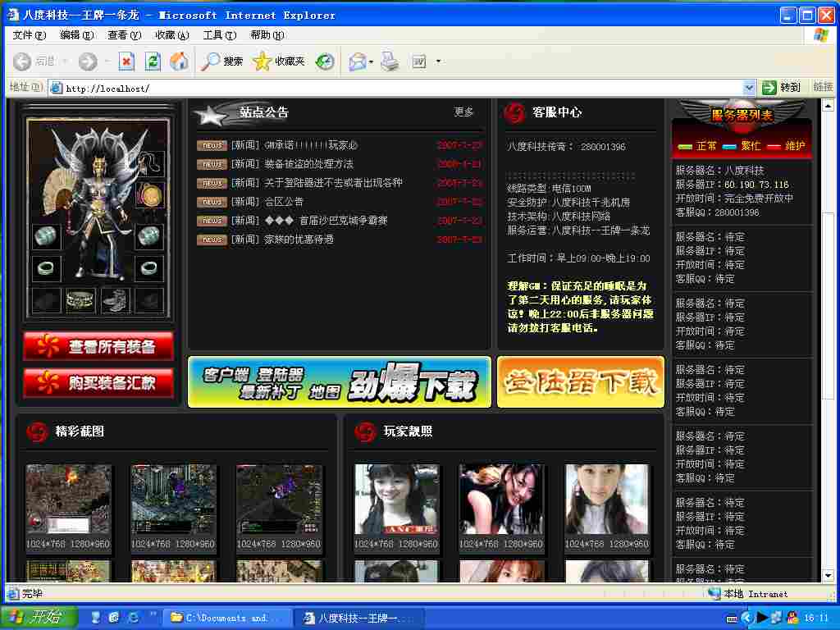Click the 登陆器下载 orange banner

tap(581, 381)
